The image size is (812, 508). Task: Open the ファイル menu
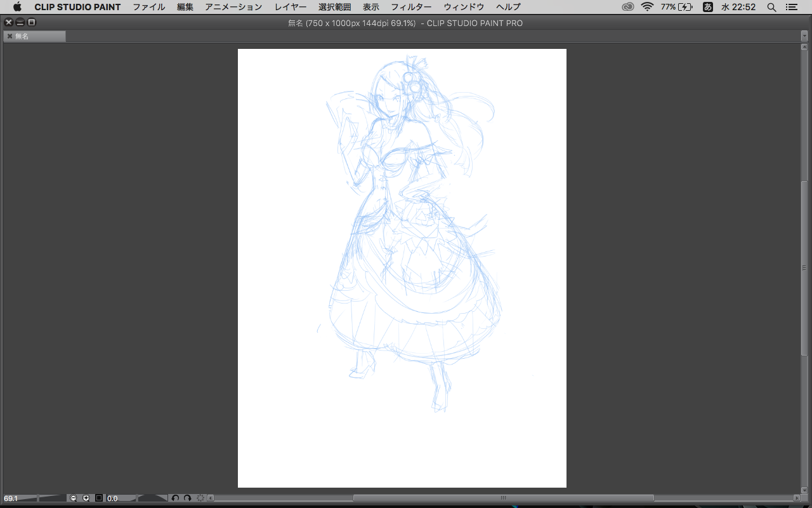149,7
